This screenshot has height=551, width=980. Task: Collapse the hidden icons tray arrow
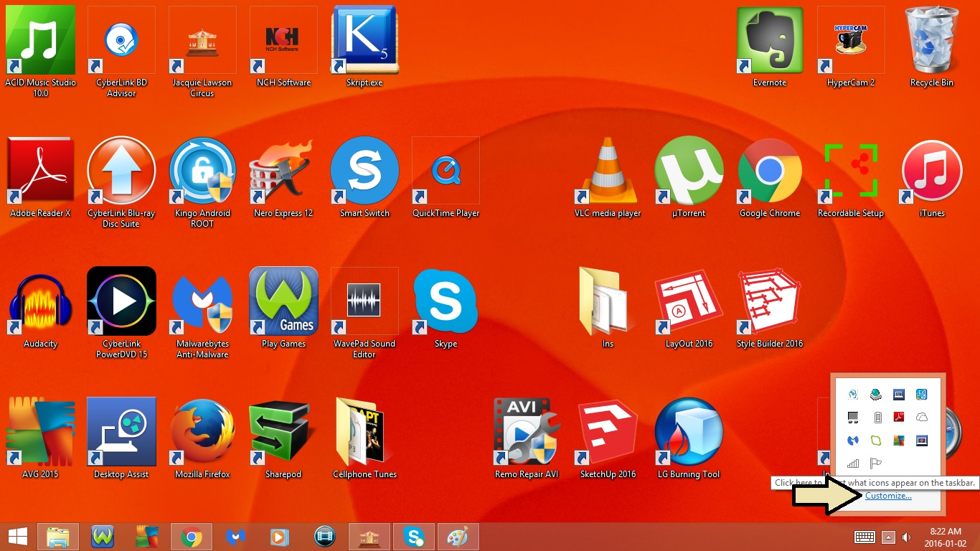[888, 537]
